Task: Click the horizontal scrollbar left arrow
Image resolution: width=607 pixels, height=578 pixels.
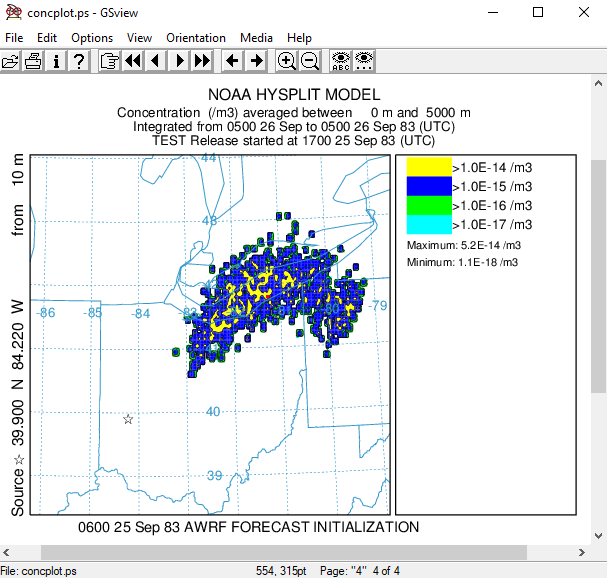Action: point(6,552)
